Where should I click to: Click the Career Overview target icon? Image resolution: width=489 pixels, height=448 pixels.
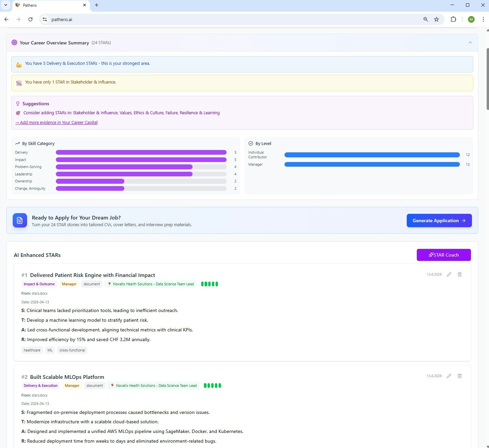click(x=14, y=42)
